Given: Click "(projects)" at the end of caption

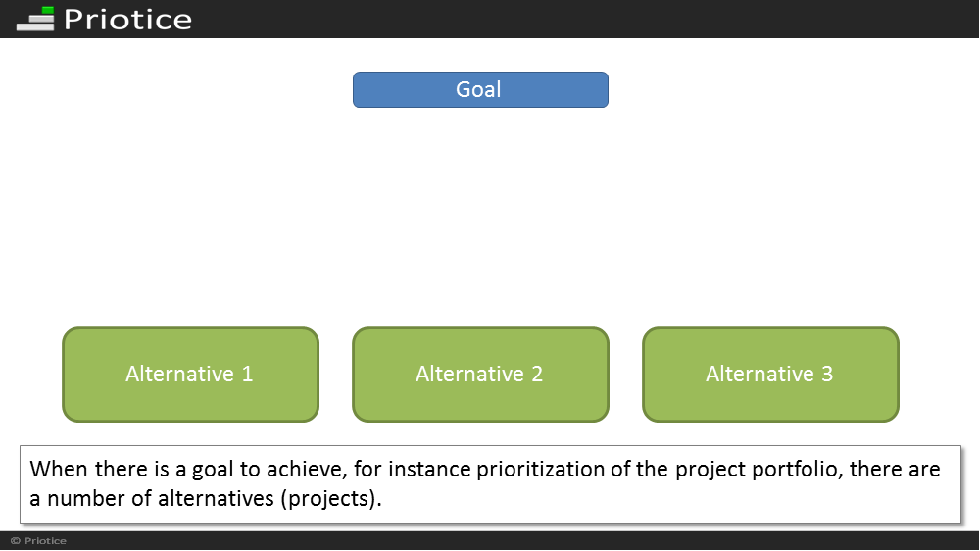Looking at the screenshot, I should (x=330, y=498).
